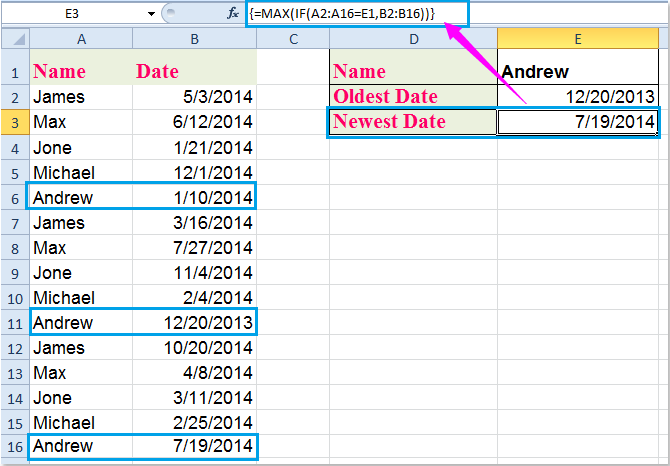The width and height of the screenshot is (670, 466).
Task: Select row 11 header
Action: [x=13, y=322]
